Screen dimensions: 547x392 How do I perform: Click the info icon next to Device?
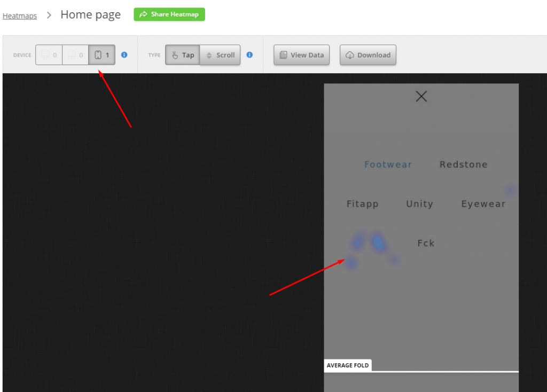tap(124, 54)
